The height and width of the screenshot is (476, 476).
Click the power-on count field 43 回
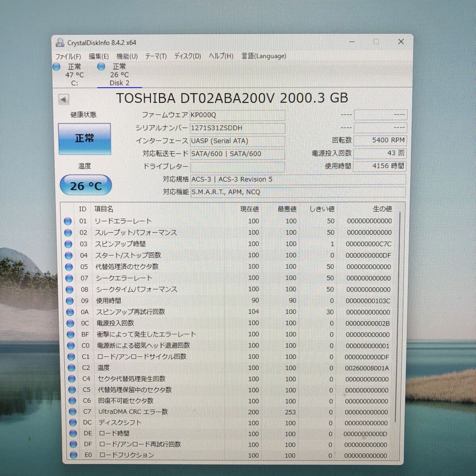380,153
